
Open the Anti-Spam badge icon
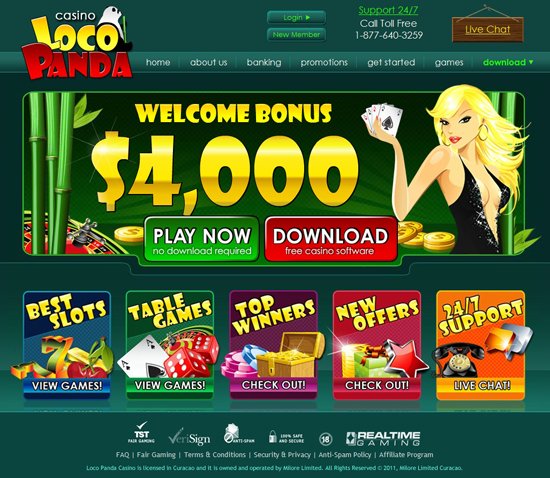coord(239,434)
